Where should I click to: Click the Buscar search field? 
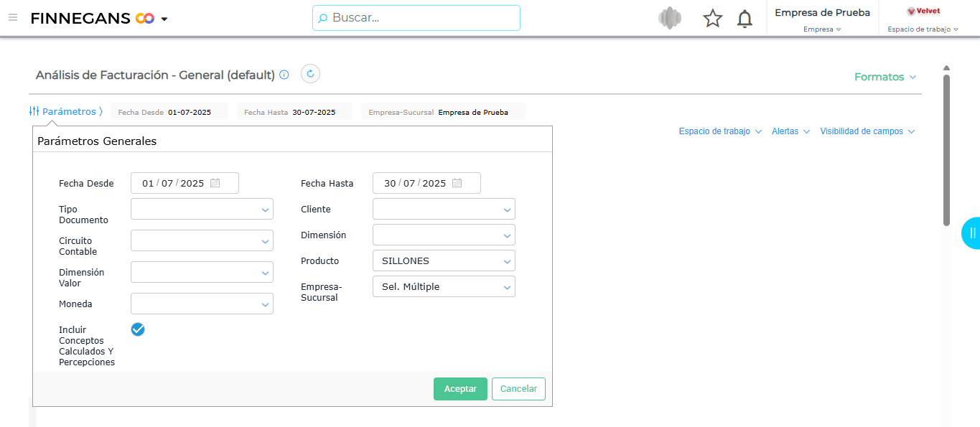[x=416, y=18]
